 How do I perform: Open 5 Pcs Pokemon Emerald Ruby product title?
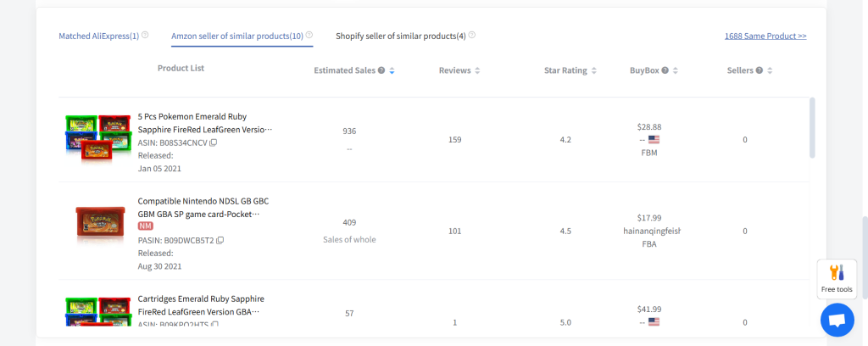point(205,123)
